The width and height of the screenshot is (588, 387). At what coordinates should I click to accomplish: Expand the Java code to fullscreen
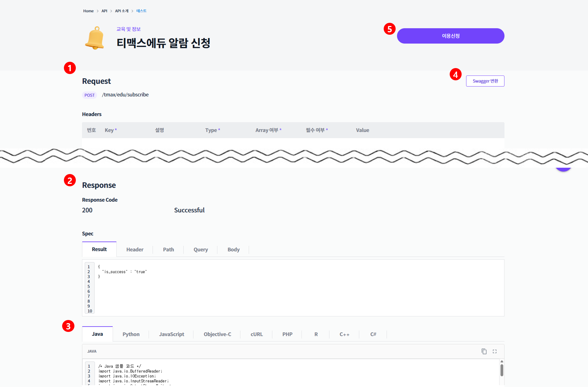click(495, 351)
